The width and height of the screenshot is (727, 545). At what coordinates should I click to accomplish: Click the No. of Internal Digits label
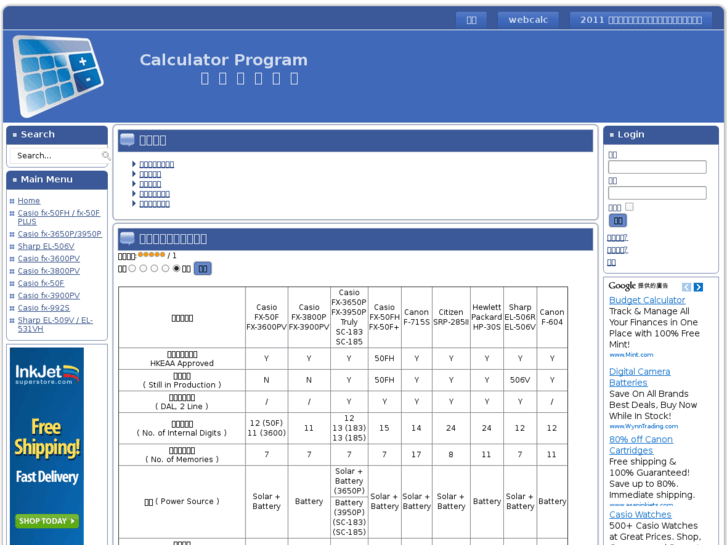[182, 429]
